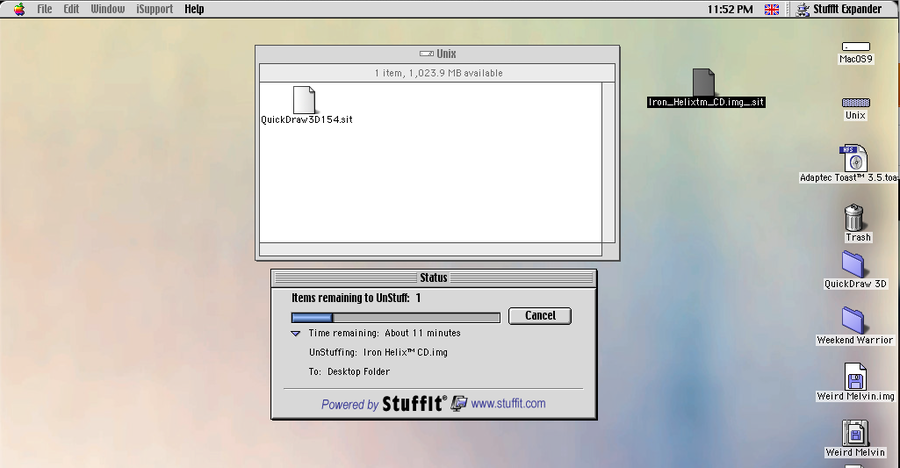Select the Weird Melvin.img disk image
The height and width of the screenshot is (468, 900).
point(855,376)
